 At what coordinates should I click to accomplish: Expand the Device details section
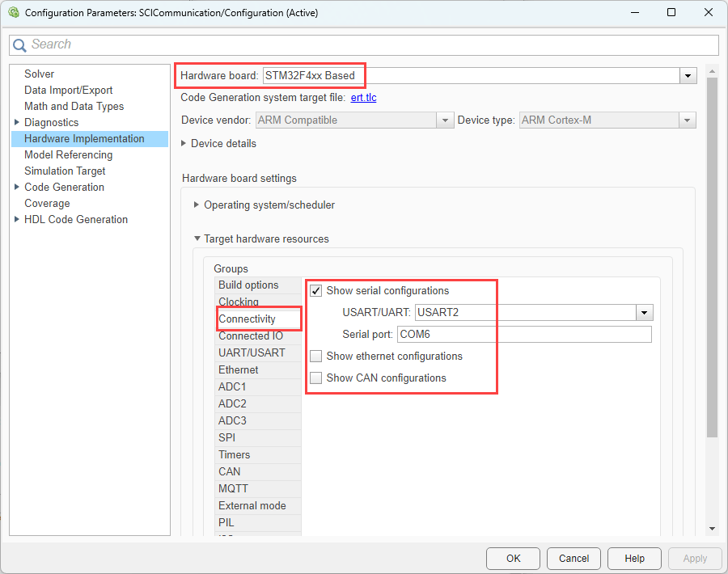184,143
